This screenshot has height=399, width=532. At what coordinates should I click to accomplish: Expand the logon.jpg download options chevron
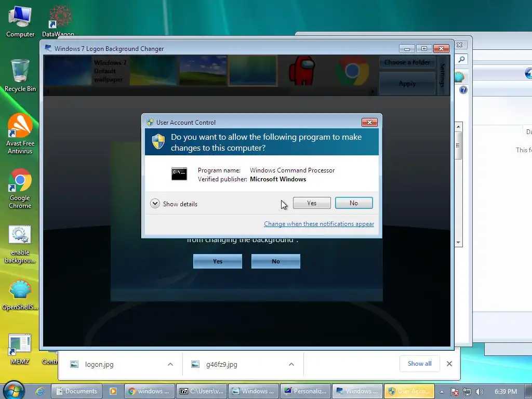click(170, 364)
